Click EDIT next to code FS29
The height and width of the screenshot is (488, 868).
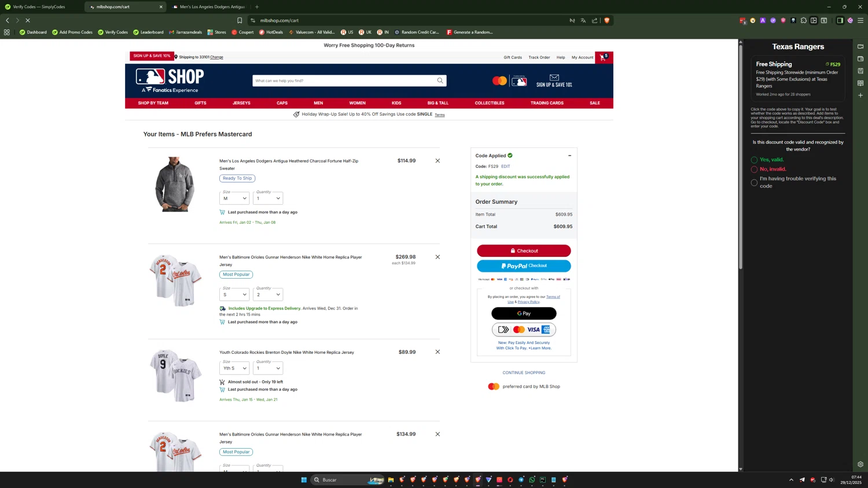[x=506, y=167]
